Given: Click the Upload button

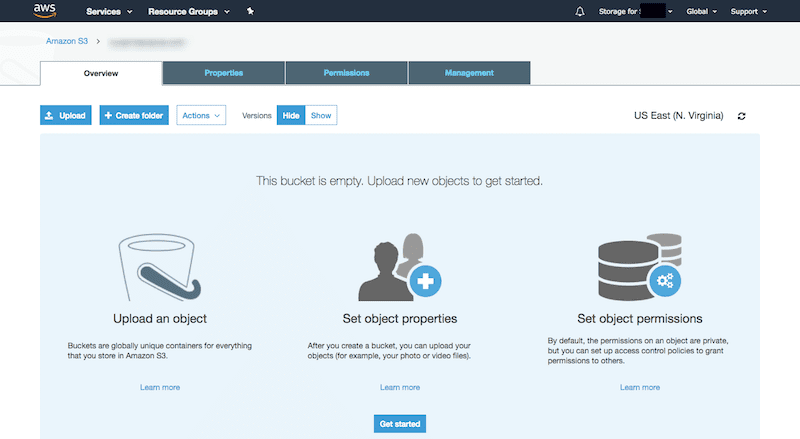Looking at the screenshot, I should coord(65,116).
